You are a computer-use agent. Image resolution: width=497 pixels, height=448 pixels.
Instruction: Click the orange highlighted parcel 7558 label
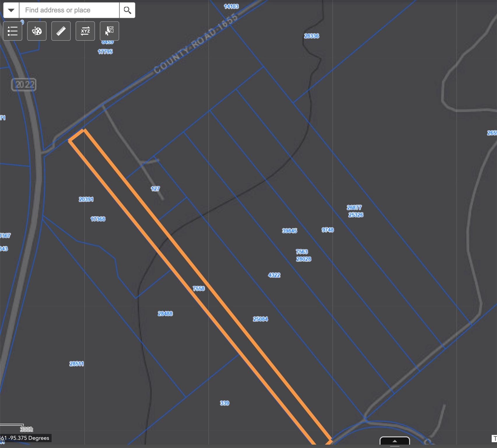click(199, 288)
